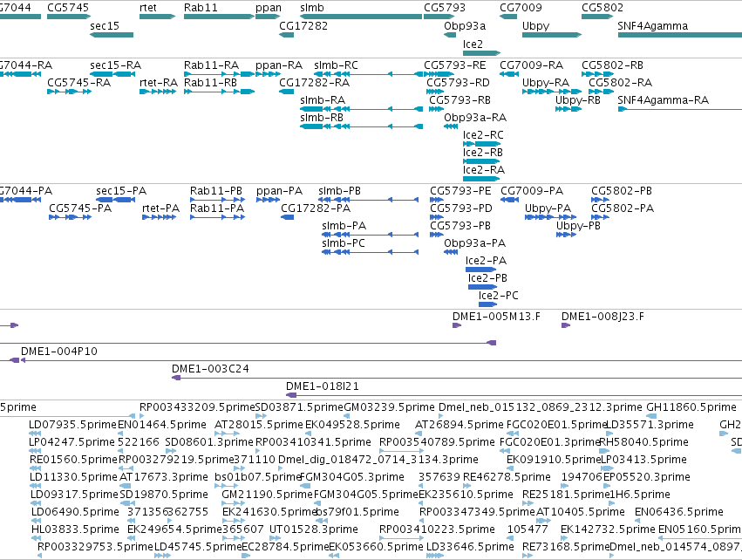Select the CG5802-PA protein label
Viewport: 742px width, 560px height.
click(623, 208)
